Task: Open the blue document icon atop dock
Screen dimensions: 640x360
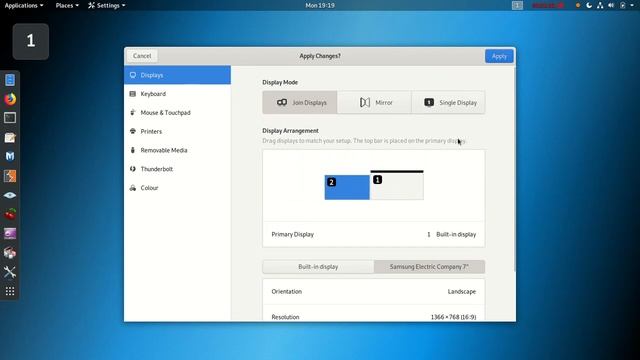Action: 10,80
